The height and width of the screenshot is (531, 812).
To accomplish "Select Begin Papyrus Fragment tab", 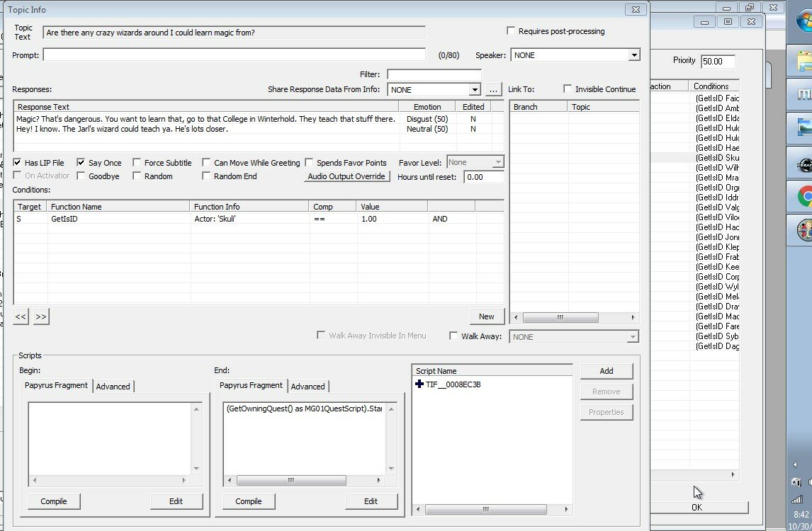I will pos(56,386).
